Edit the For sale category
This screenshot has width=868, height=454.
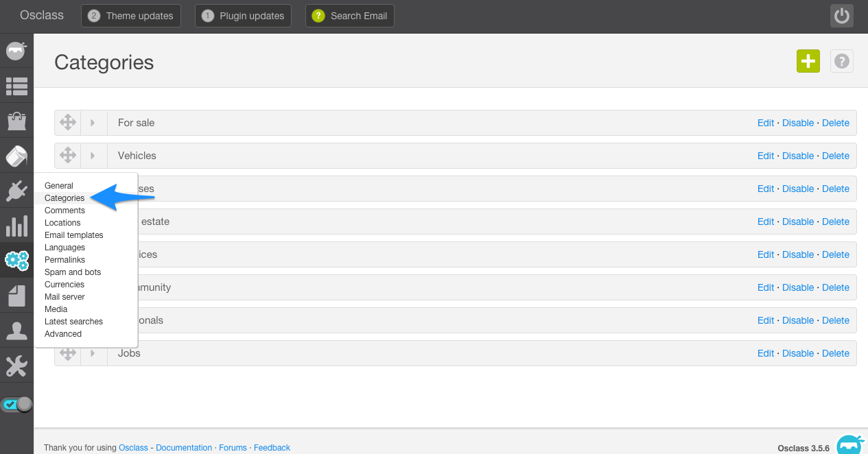[x=766, y=123]
